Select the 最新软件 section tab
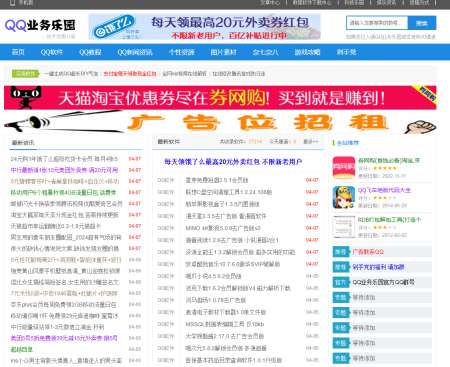 pos(168,142)
